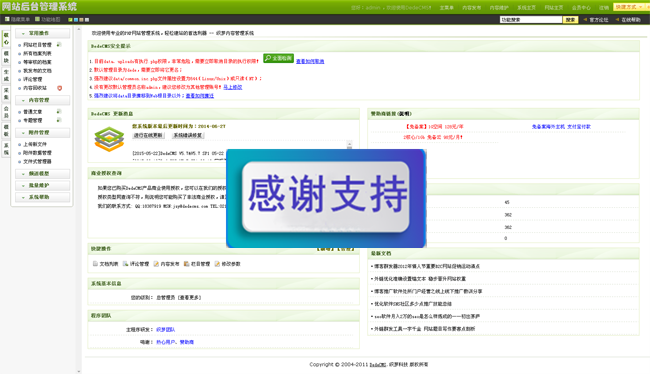650x374 pixels.
Task: Expand the 批量维护 sidebar section
Action: [42, 185]
